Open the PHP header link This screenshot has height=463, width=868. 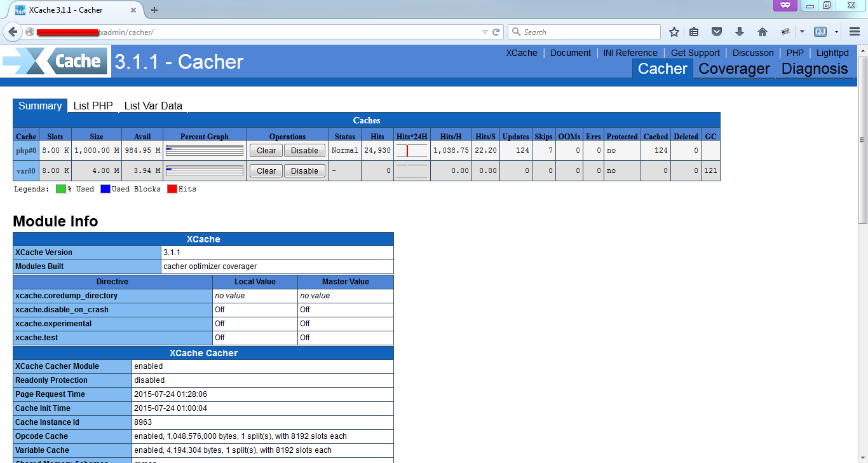[x=795, y=53]
